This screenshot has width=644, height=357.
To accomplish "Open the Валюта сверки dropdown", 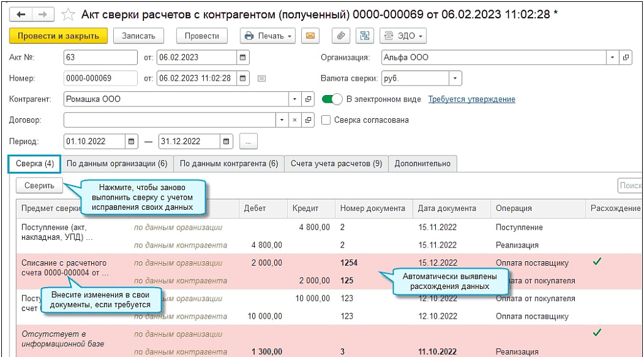I will tap(455, 78).
